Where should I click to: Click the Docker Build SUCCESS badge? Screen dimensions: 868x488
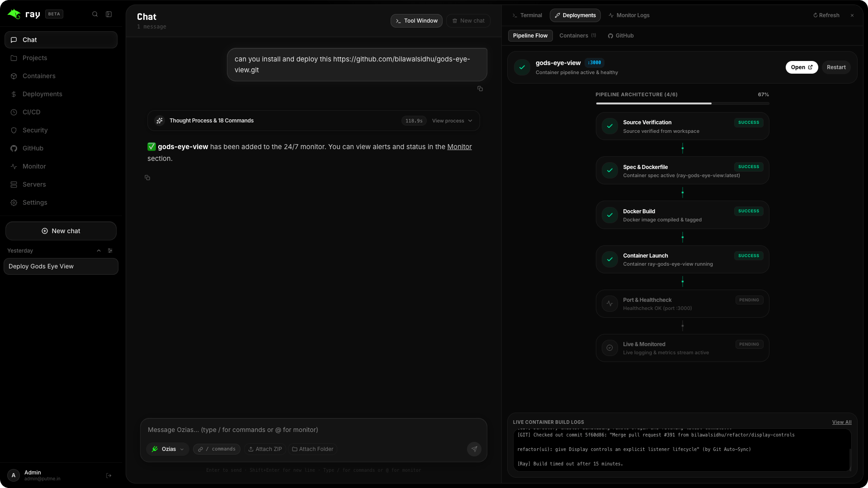point(749,211)
